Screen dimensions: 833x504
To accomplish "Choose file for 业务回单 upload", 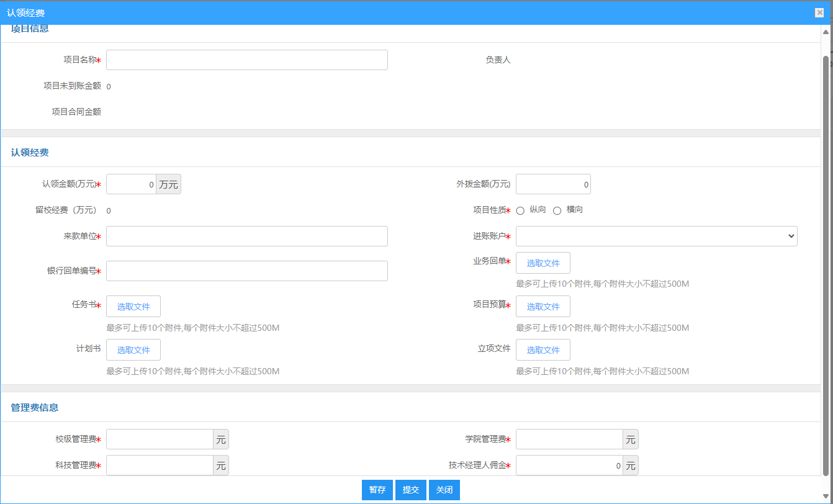I will pos(543,263).
